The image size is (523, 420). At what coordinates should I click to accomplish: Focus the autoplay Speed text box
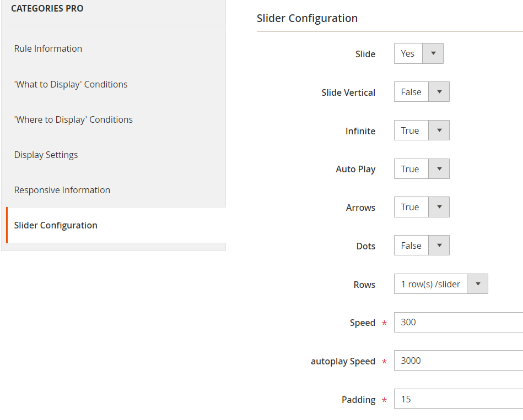tap(457, 361)
